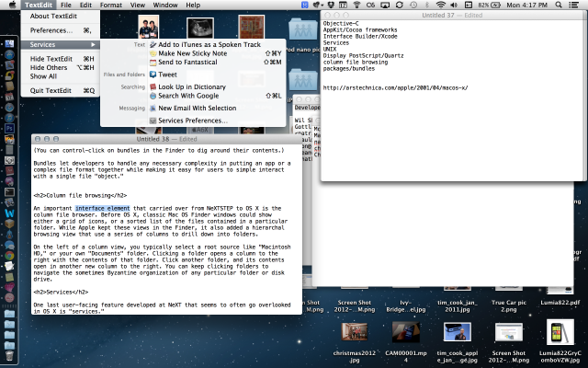The height and width of the screenshot is (368, 588).
Task: Open the View menu
Action: [x=138, y=5]
